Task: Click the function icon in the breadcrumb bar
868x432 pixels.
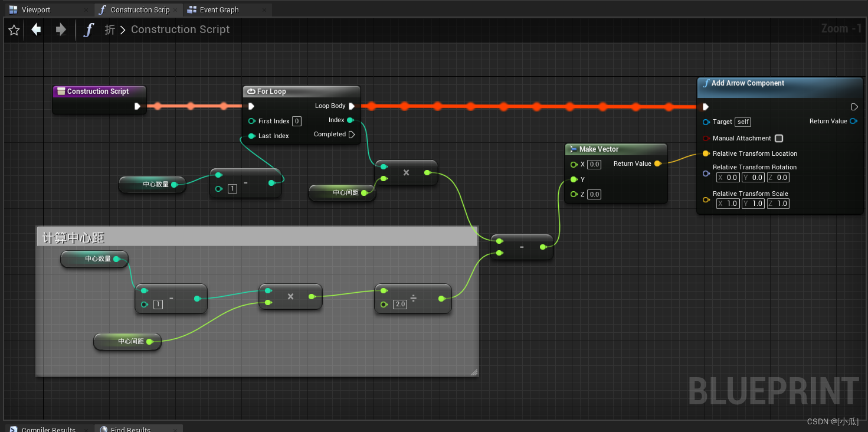Action: tap(87, 29)
